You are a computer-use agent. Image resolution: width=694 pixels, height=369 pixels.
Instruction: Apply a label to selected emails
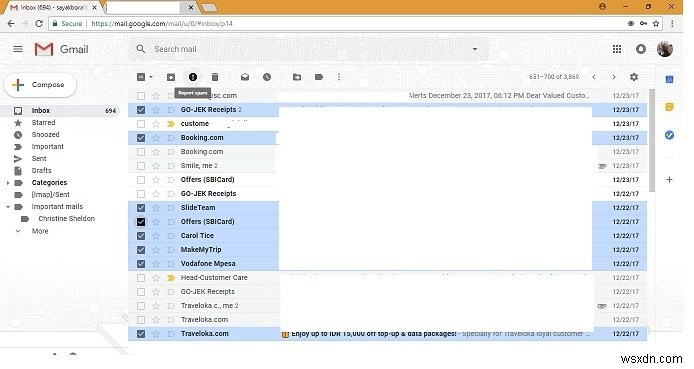click(x=319, y=77)
